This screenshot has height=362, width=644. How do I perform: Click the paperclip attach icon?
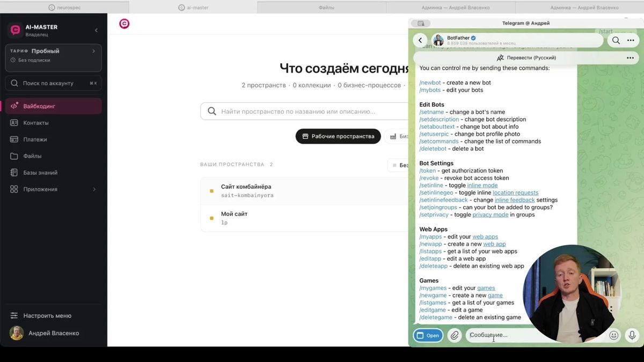pyautogui.click(x=455, y=335)
